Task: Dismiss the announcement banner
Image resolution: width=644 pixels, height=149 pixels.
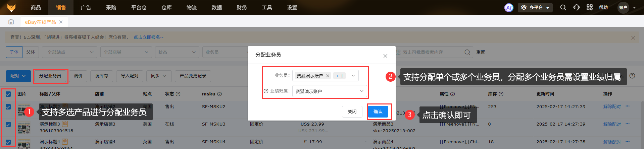Action: coord(633,38)
